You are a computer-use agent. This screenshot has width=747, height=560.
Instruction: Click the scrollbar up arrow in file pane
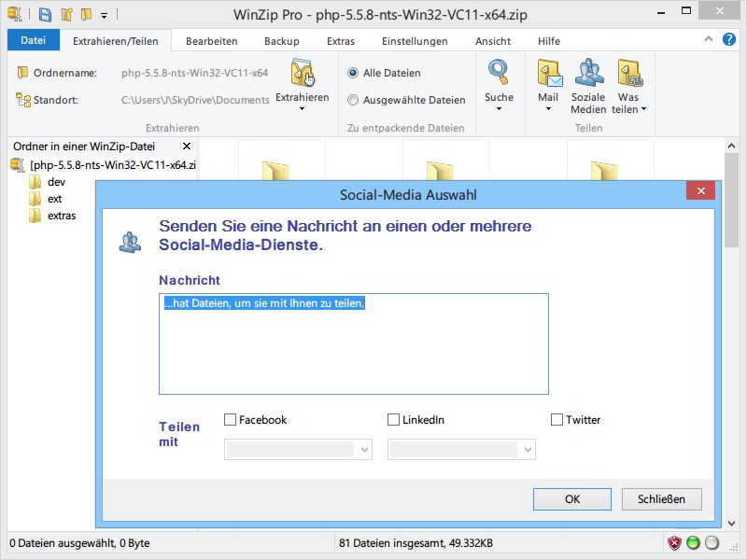(x=731, y=146)
